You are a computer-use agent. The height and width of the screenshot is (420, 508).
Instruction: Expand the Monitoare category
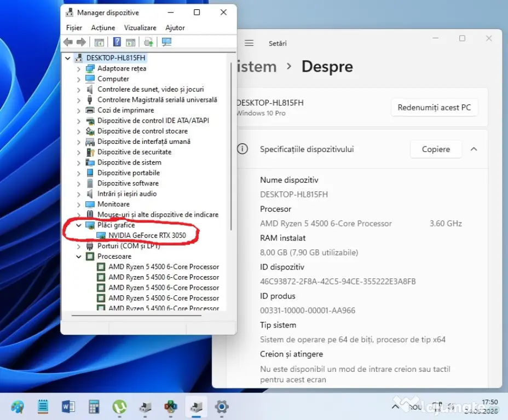[79, 205]
